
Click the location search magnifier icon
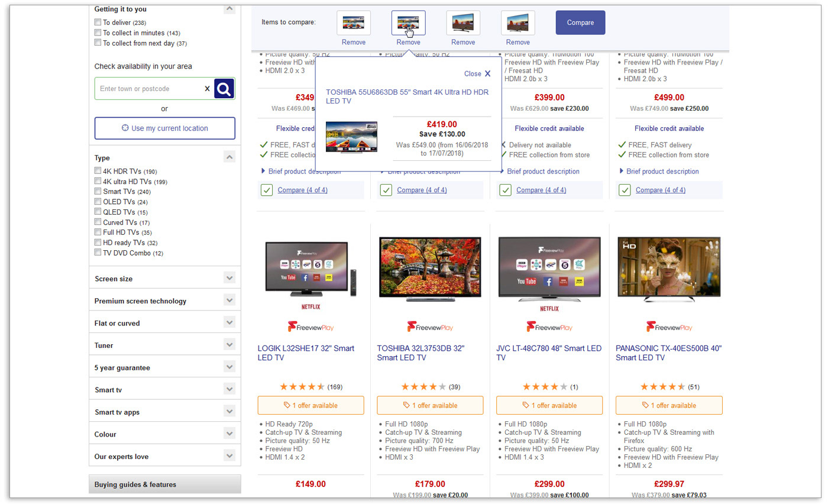pos(224,89)
